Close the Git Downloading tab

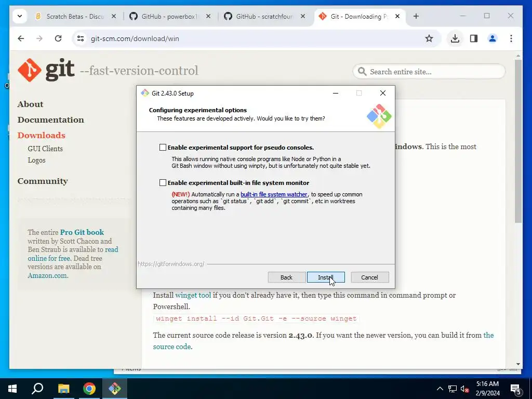[397, 16]
